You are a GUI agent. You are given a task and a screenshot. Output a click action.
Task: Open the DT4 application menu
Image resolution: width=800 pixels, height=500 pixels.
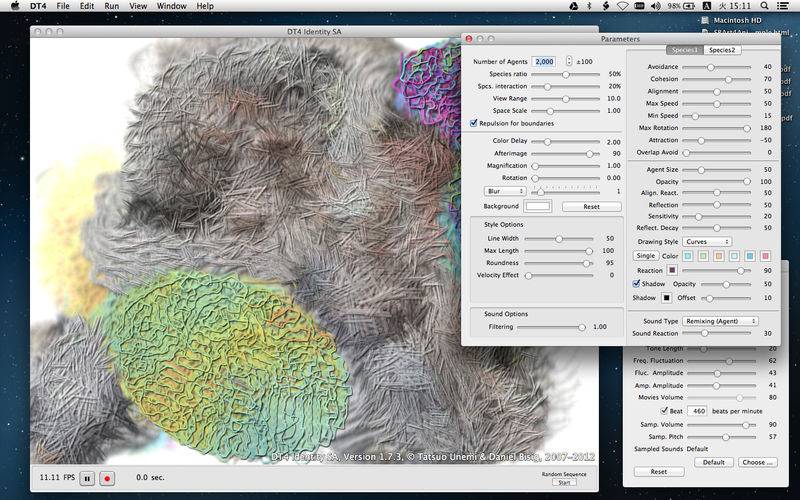[37, 6]
